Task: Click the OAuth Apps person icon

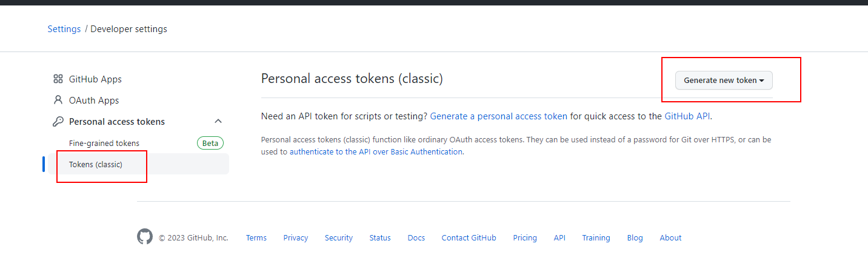Action: pyautogui.click(x=58, y=100)
